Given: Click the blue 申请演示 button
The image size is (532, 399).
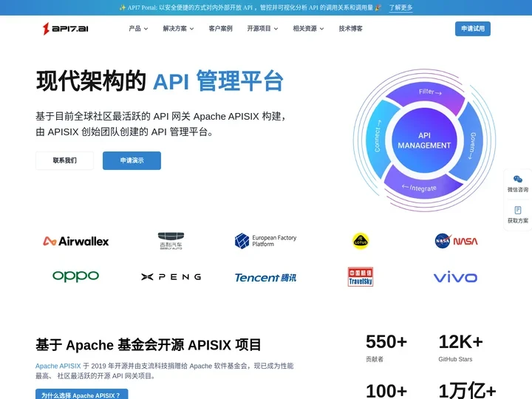Looking at the screenshot, I should click(x=132, y=160).
